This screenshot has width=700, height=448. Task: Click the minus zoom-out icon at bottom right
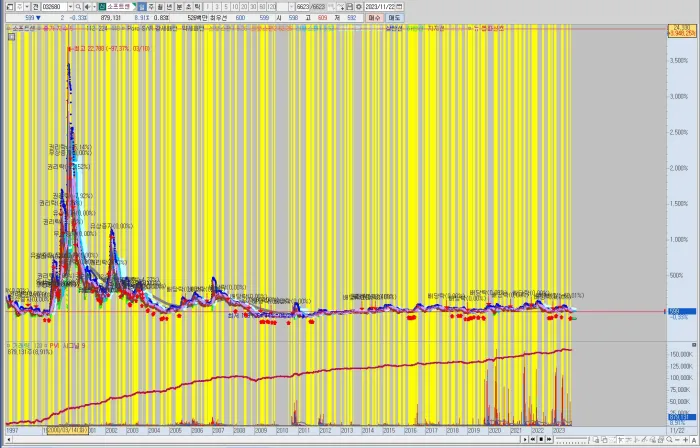(678, 440)
